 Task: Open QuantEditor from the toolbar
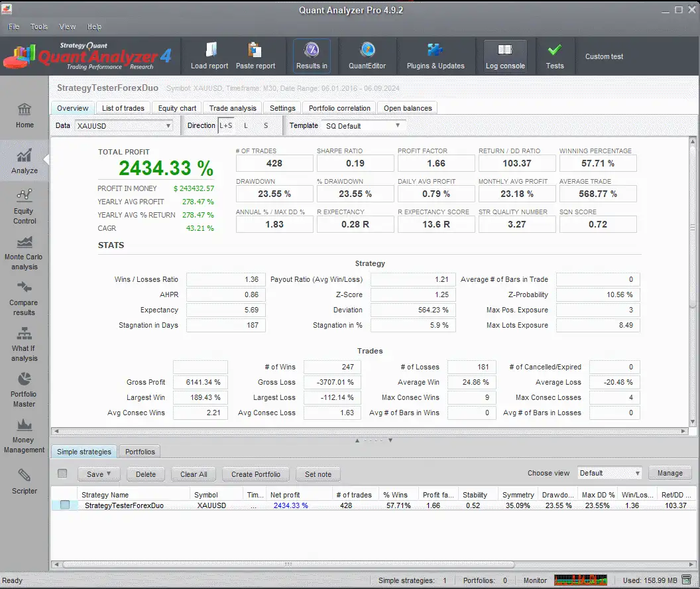367,56
